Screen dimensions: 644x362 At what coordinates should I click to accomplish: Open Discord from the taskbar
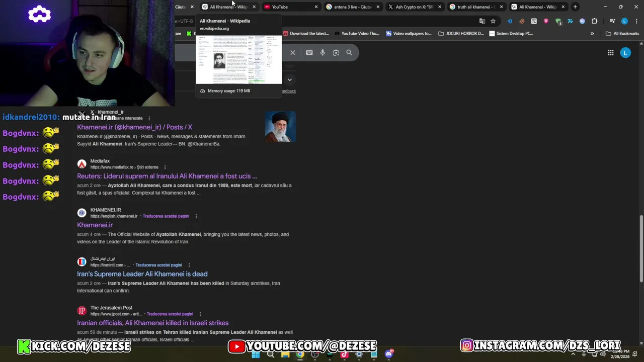tap(388, 354)
